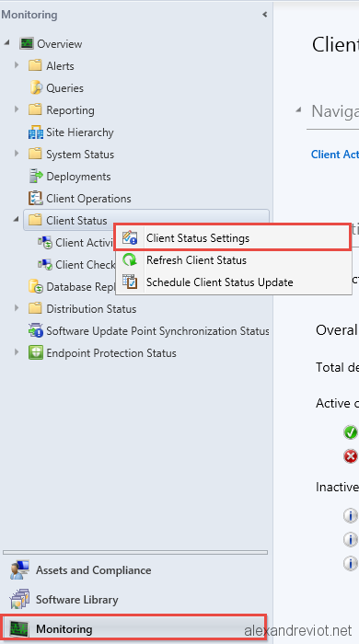Screen dimensions: 359x644
Task: Expand the Distribution Status node
Action: pyautogui.click(x=17, y=308)
